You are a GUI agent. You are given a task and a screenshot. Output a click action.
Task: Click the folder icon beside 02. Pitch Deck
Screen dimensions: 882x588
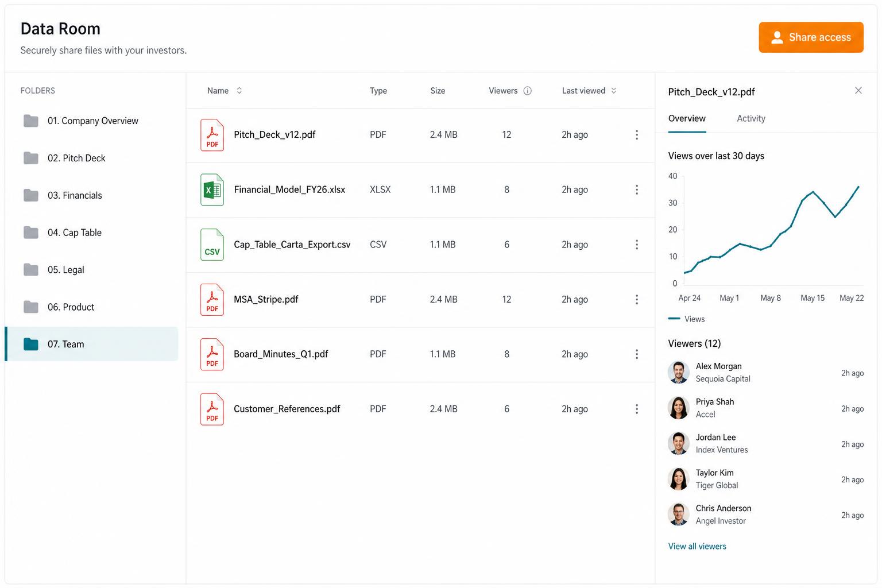[31, 158]
